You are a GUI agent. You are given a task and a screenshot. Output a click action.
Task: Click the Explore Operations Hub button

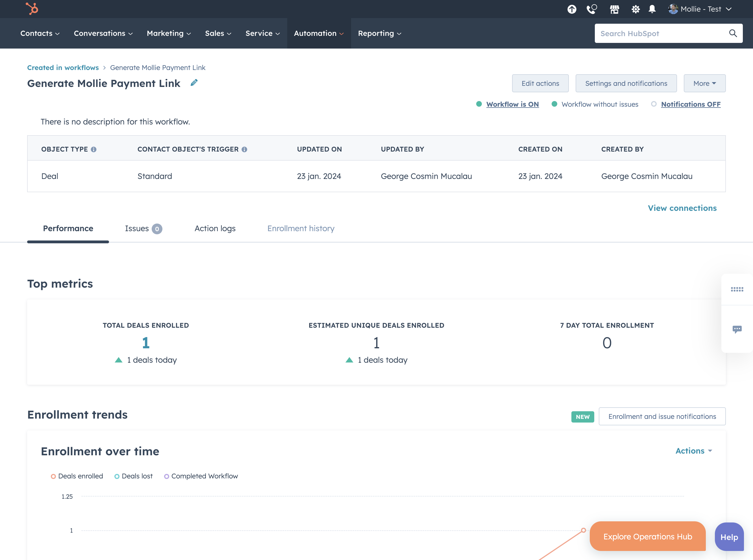pyautogui.click(x=648, y=537)
